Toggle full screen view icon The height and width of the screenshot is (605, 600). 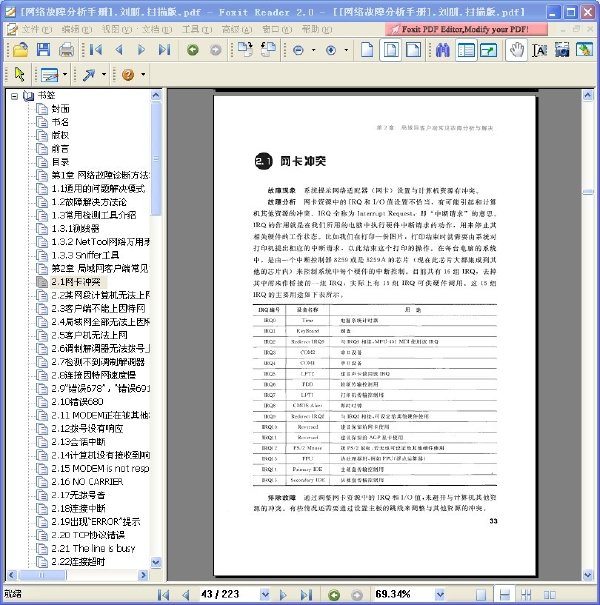[488, 50]
